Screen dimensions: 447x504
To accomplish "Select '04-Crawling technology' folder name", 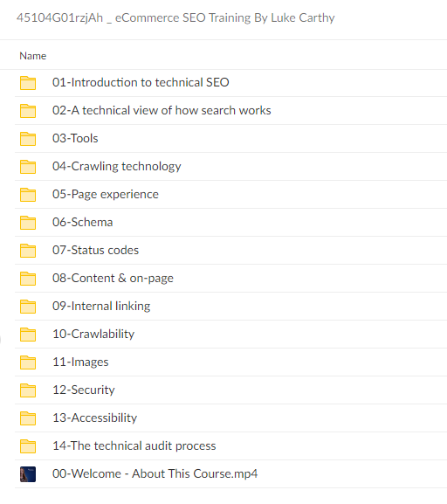I will pyautogui.click(x=117, y=167).
